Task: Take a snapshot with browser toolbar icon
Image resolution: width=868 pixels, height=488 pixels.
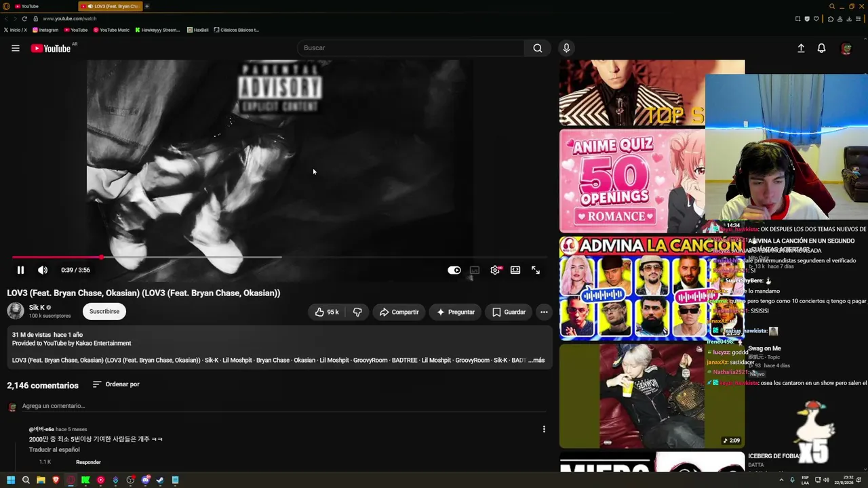Action: [x=797, y=19]
